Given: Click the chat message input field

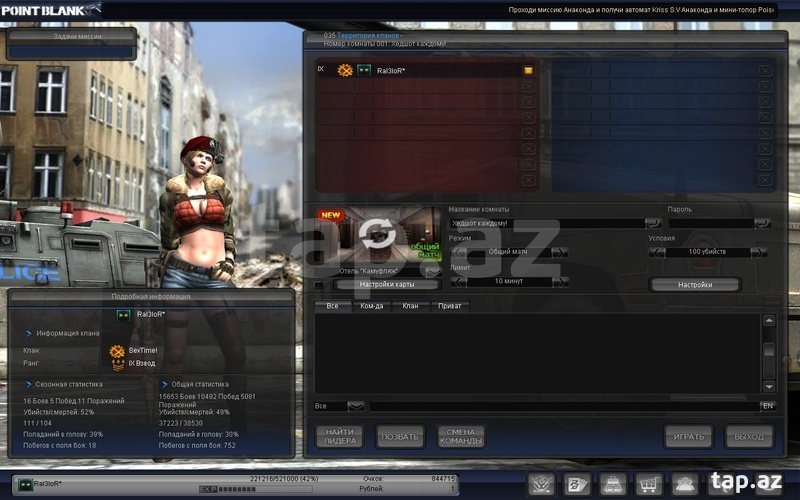Looking at the screenshot, I should click(564, 406).
